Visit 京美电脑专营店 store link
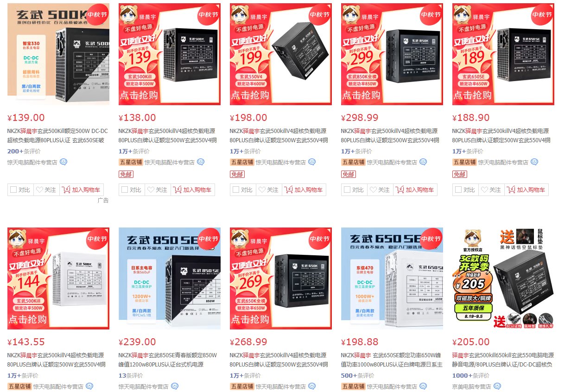This screenshot has width=571, height=392. coord(472,386)
